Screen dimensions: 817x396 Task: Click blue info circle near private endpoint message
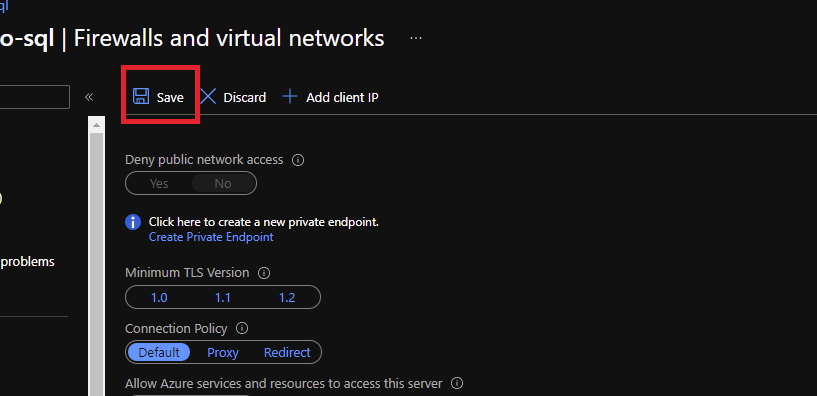[133, 222]
